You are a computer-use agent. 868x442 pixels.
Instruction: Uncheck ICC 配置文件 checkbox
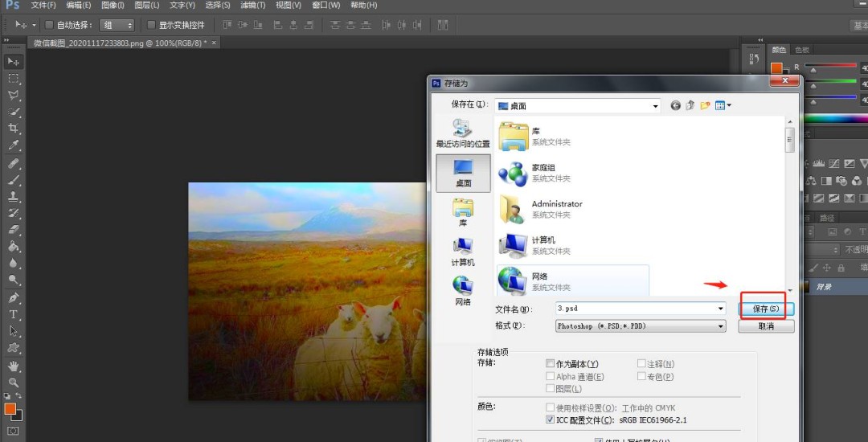click(551, 419)
